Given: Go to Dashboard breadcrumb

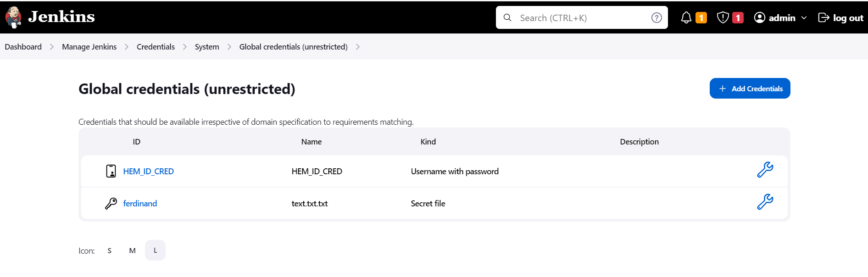Looking at the screenshot, I should [x=23, y=47].
